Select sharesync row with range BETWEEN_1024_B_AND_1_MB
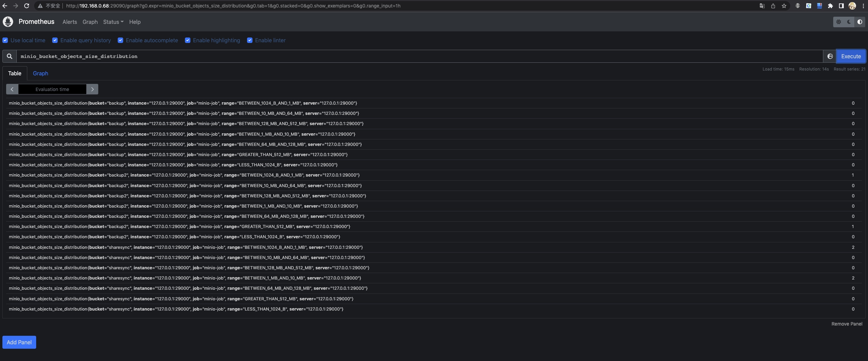The height and width of the screenshot is (361, 868). (434, 247)
